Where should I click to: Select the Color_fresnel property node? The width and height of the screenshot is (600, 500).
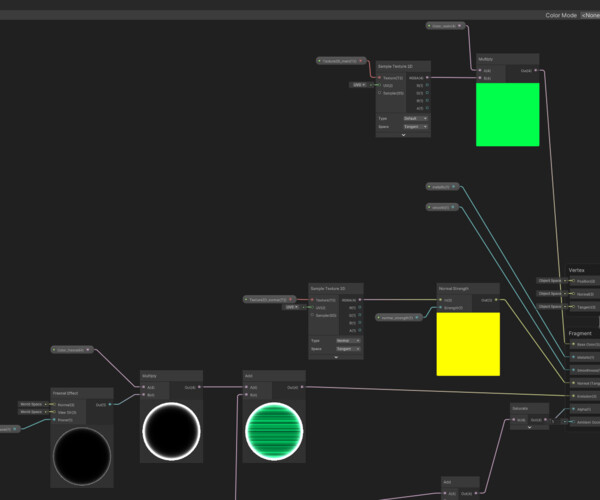[72, 350]
